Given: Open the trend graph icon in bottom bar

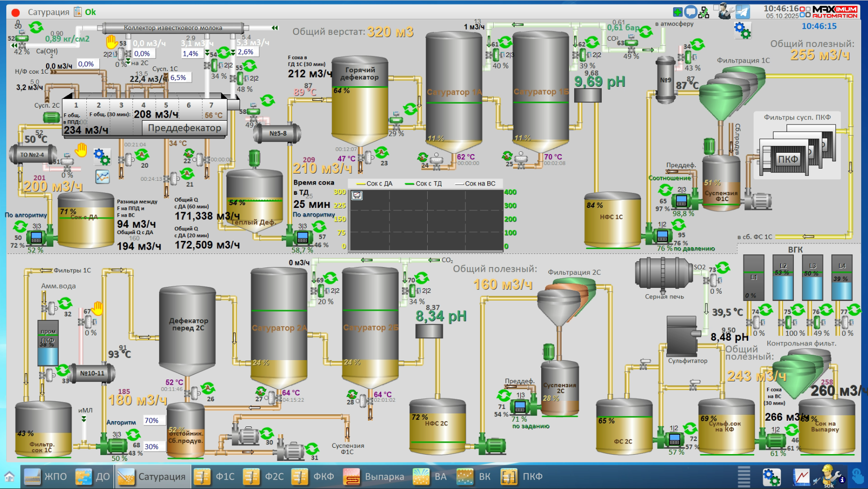Looking at the screenshot, I should tap(801, 477).
